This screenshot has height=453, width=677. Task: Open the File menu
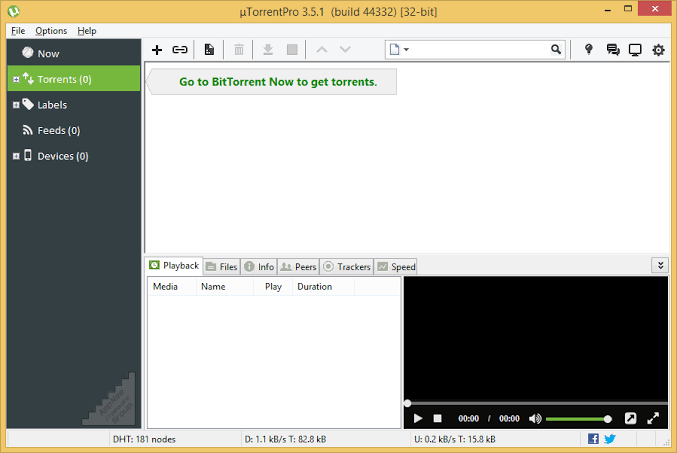[18, 31]
